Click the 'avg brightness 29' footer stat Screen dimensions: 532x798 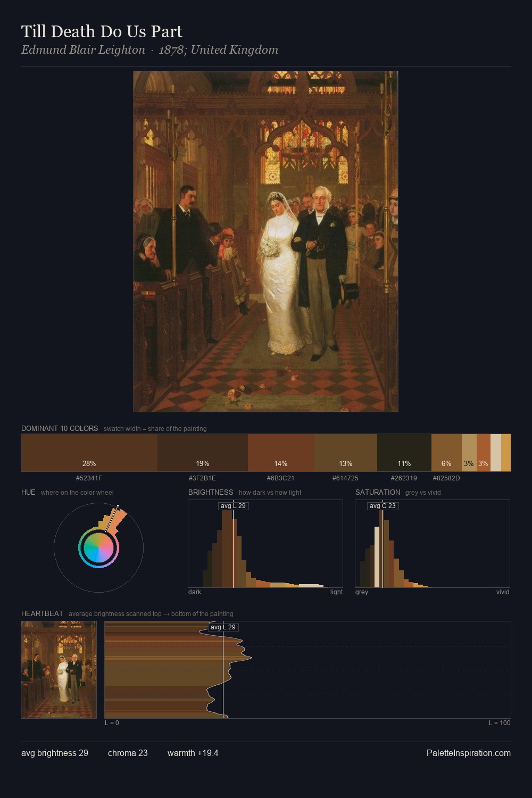point(55,753)
